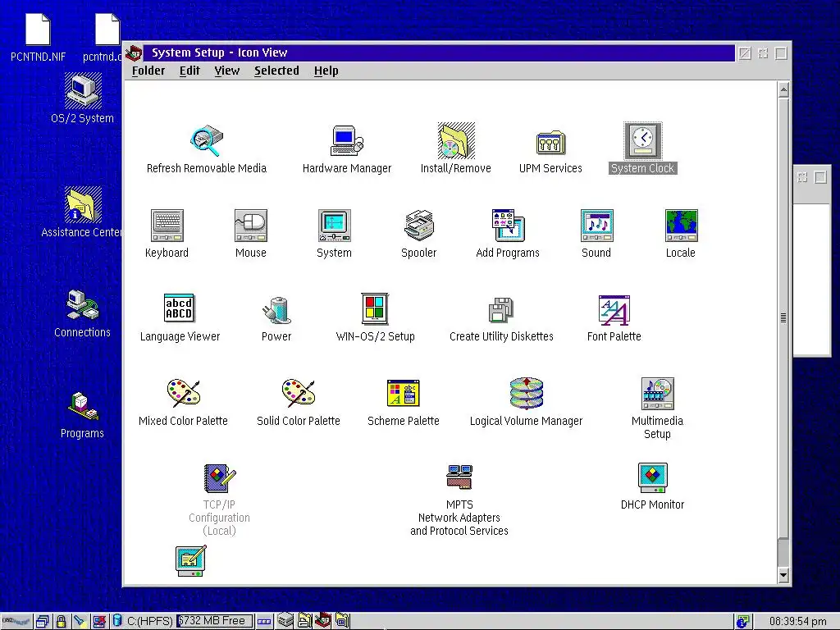This screenshot has height=630, width=840.
Task: Click the lockup padlock icon
Action: [61, 622]
